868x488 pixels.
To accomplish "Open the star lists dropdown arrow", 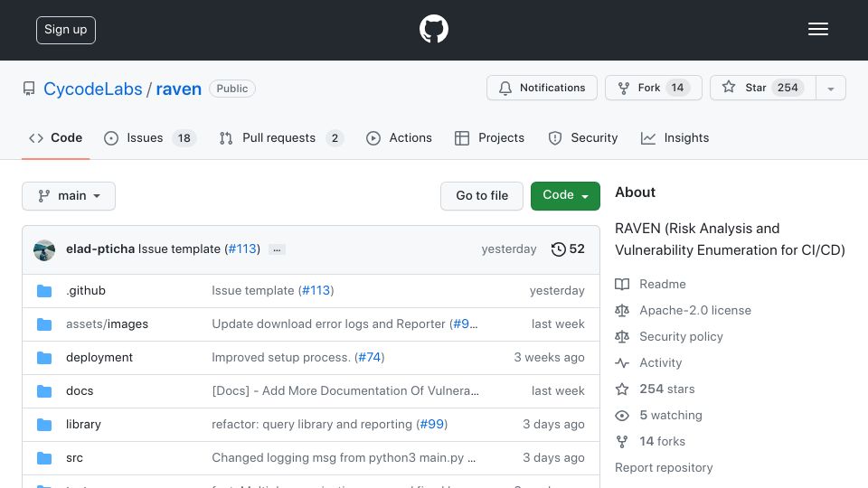I will click(x=830, y=88).
